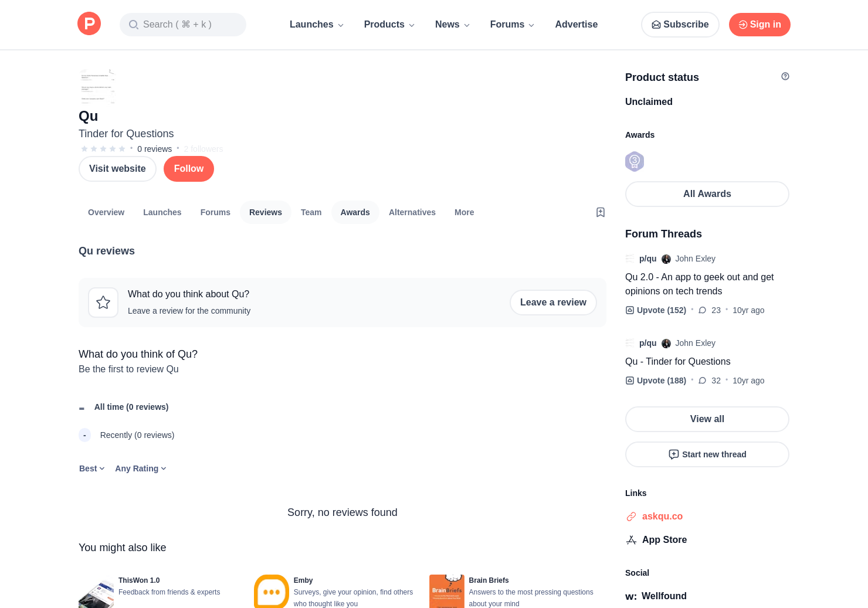Open the Best sort dropdown
Screen dimensions: 868x608
91,468
